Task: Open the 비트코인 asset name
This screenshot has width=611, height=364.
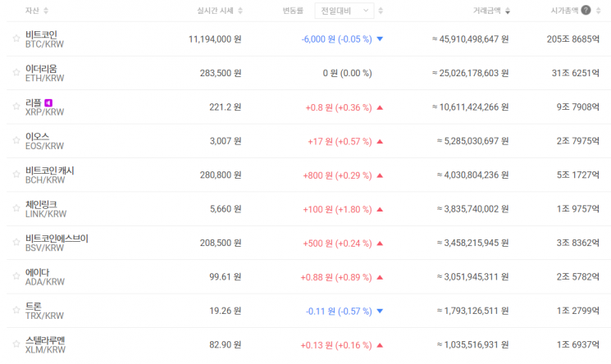Action: tap(41, 34)
